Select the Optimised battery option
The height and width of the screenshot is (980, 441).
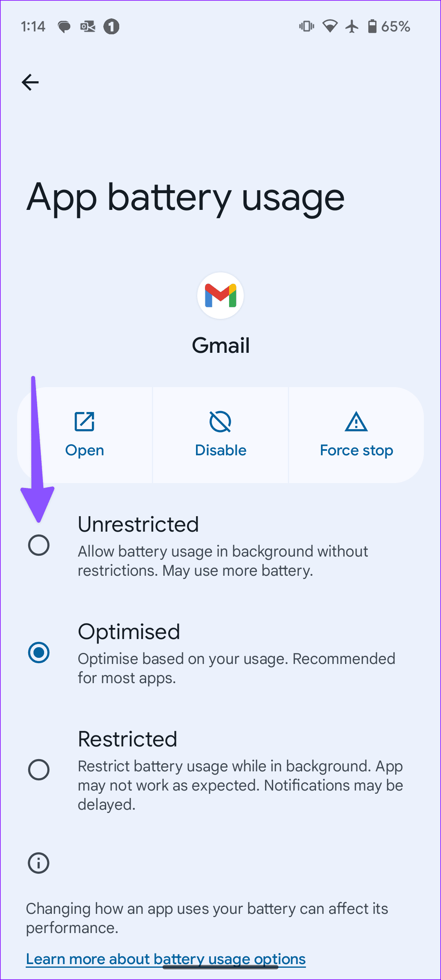39,652
